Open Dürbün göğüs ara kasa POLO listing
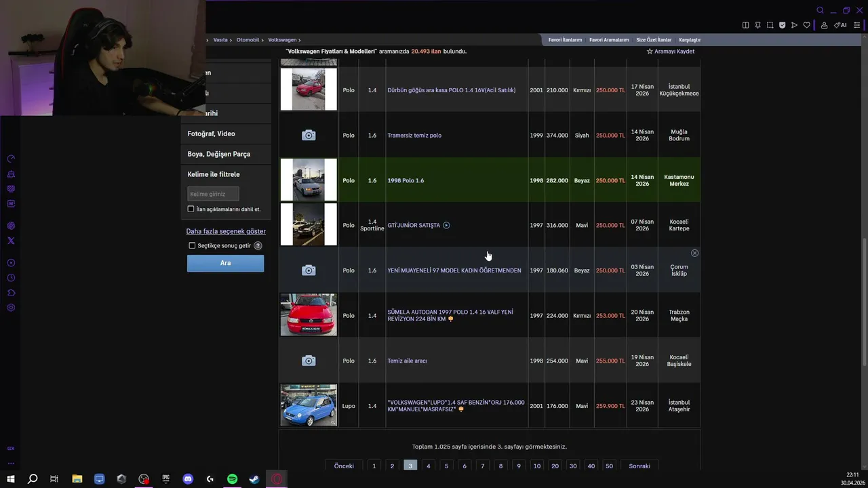Image resolution: width=868 pixels, height=488 pixels. [452, 90]
